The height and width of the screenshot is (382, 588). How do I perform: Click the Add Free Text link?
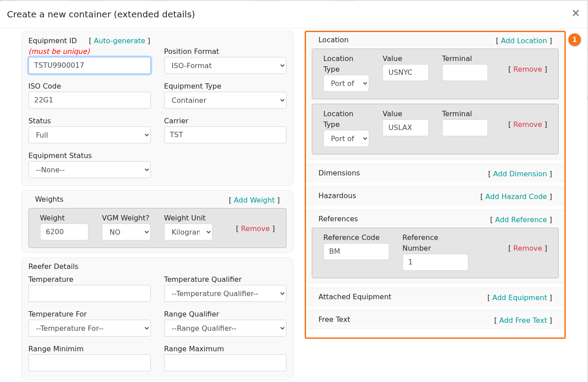coord(523,320)
